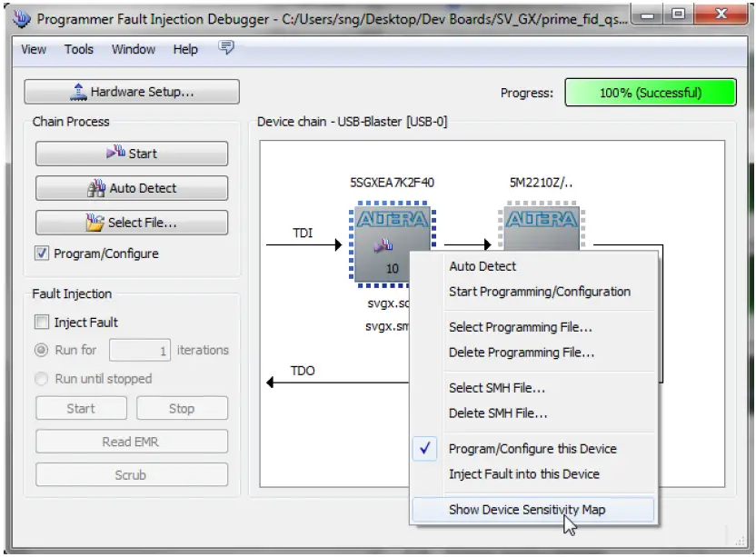Click the Scrub button

[131, 474]
